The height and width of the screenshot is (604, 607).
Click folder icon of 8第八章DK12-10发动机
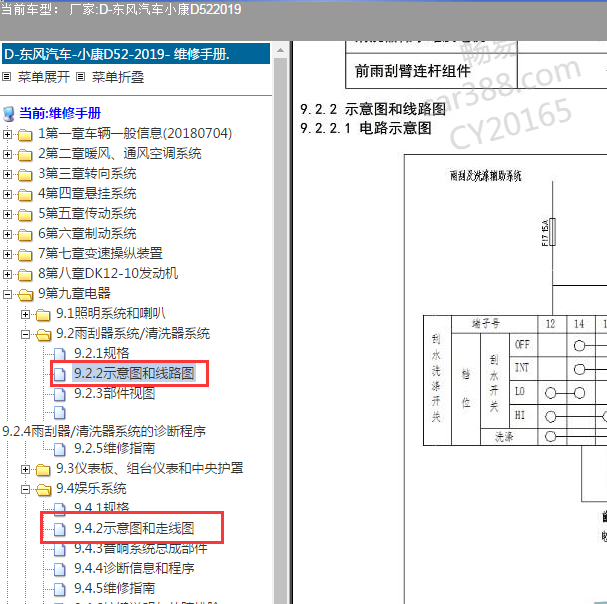(x=25, y=275)
